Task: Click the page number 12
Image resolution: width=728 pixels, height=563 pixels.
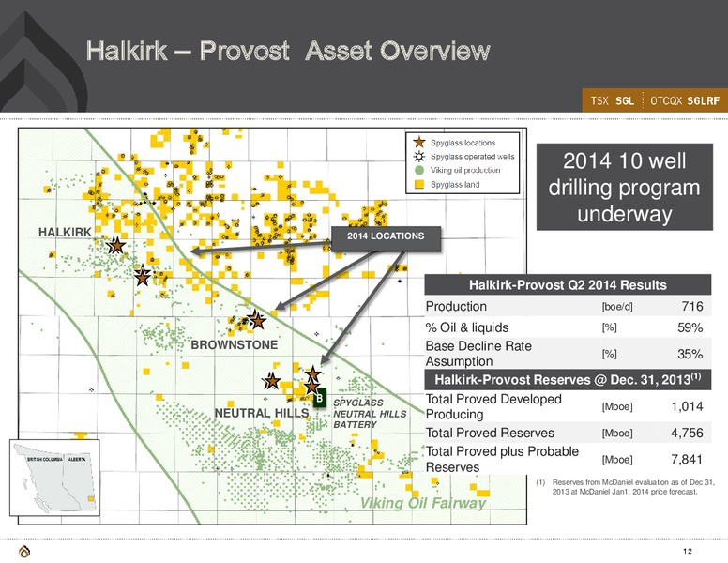Action: pyautogui.click(x=688, y=551)
